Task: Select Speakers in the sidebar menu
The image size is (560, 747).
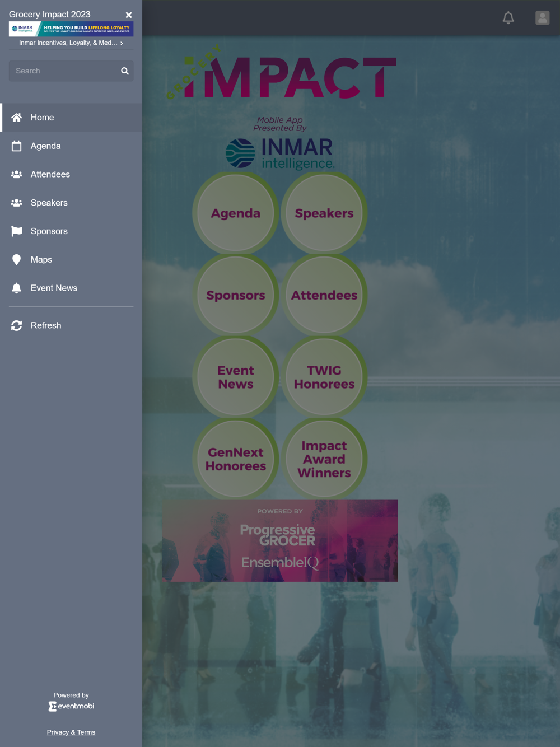Action: pyautogui.click(x=71, y=203)
